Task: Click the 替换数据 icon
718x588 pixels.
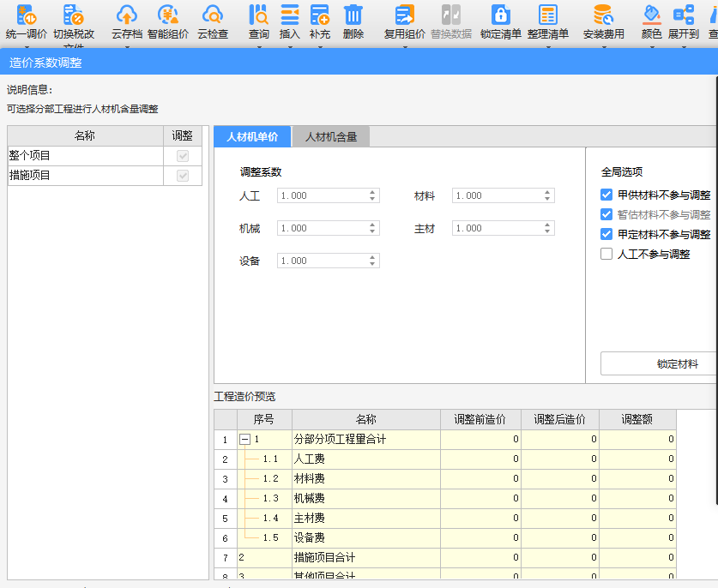Action: point(451,15)
